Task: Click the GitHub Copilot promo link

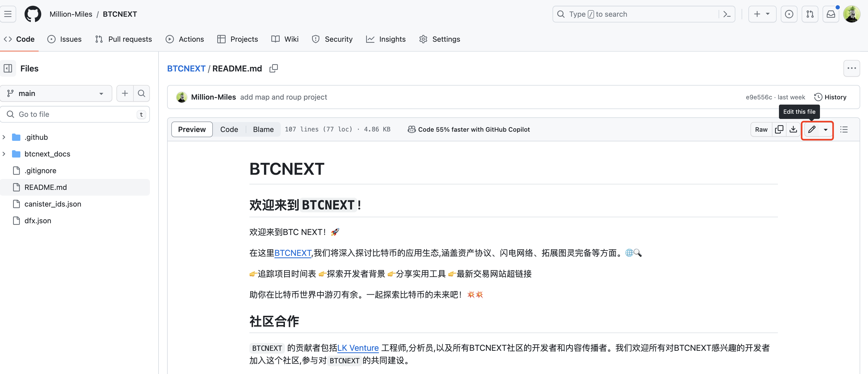Action: pos(469,129)
